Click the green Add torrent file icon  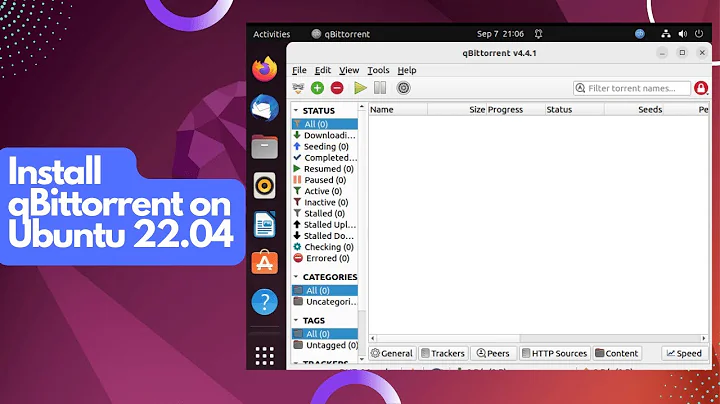pyautogui.click(x=317, y=88)
